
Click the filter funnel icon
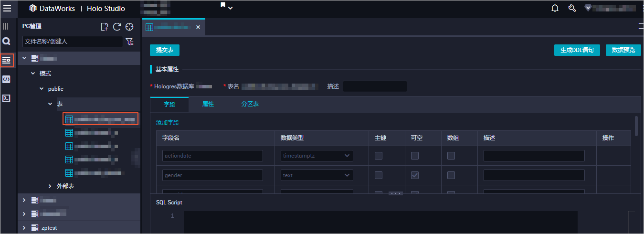click(x=129, y=42)
